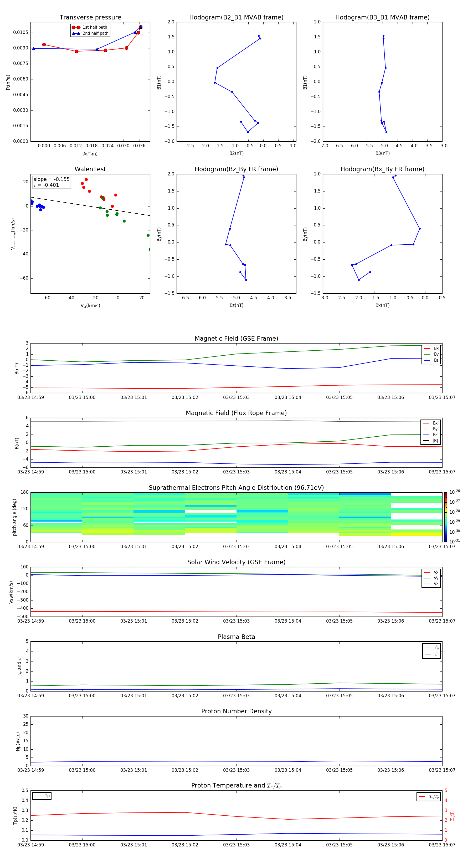Click the 'Bx' legend entry in GSE field plot
The height and width of the screenshot is (868, 473).
431,349
